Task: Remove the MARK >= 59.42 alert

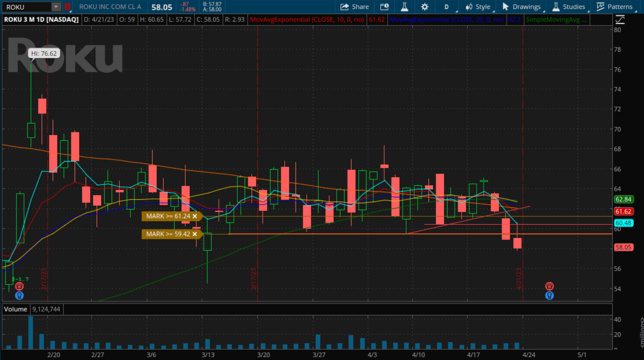Action: point(195,234)
